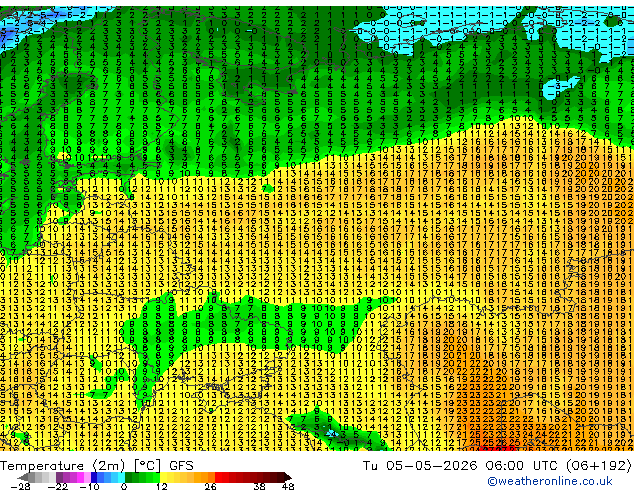Click the legend's gray left arrow tip
Viewport: 634px width, 490px height.
[23, 477]
